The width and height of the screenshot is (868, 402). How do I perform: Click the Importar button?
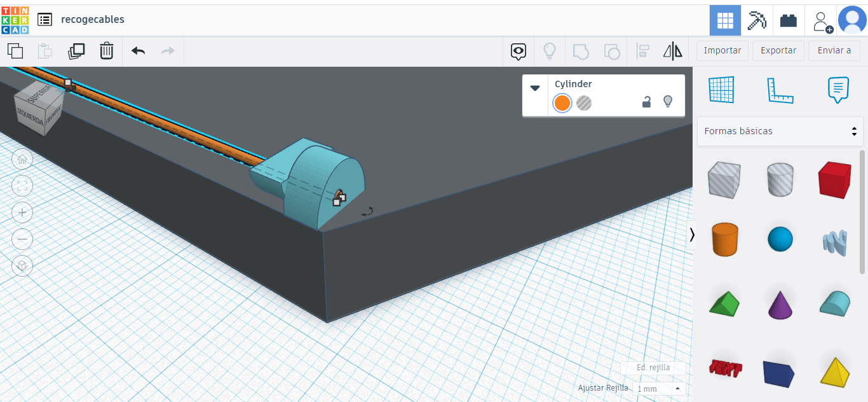(x=722, y=51)
